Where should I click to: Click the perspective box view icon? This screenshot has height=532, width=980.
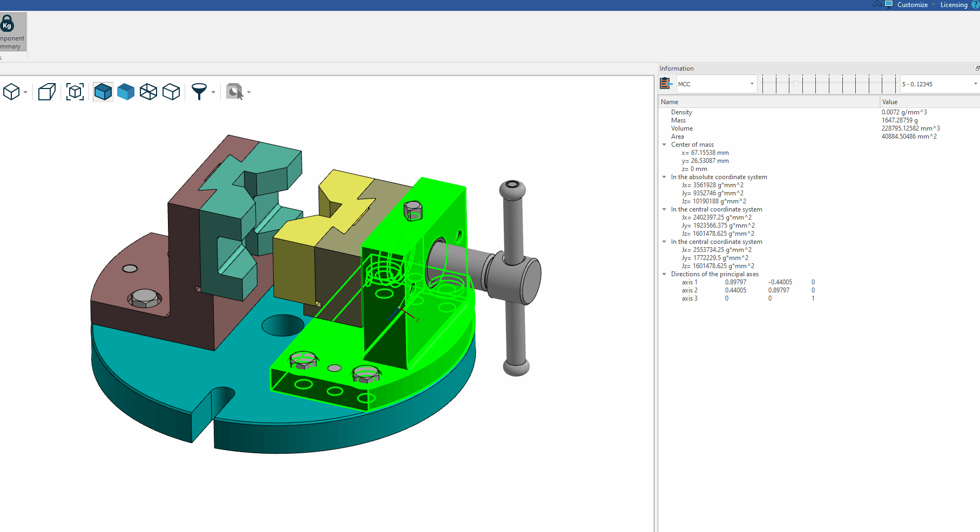pos(46,92)
